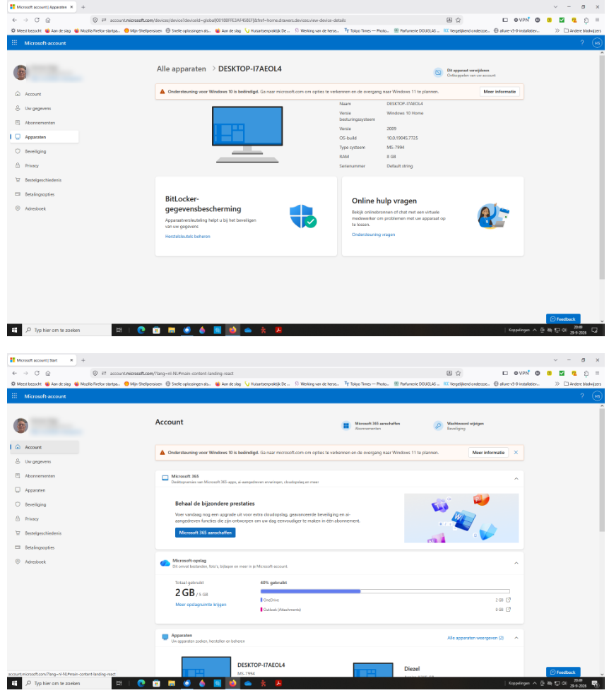This screenshot has width=609, height=700.
Task: Click Alle apparaten weergeven (2)
Action: click(475, 638)
